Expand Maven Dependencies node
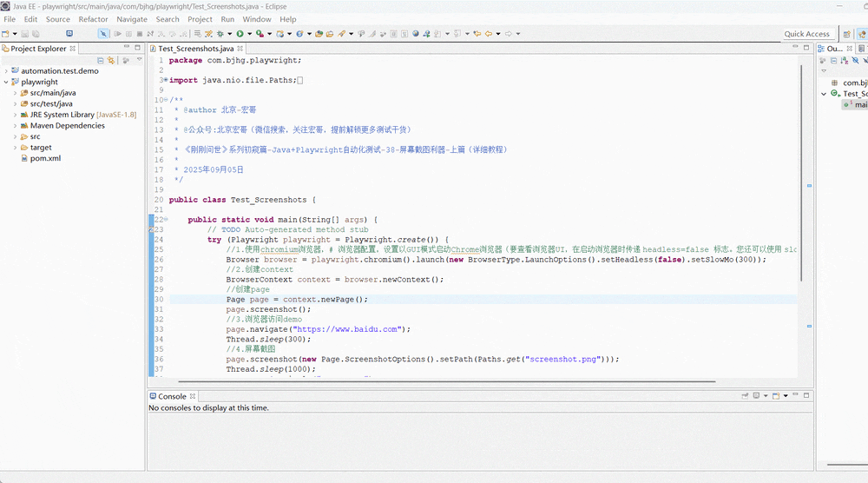 tap(15, 126)
